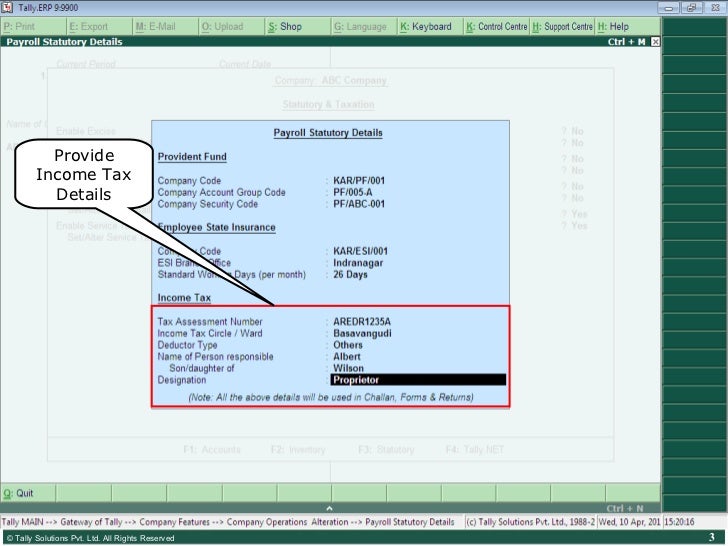
Task: Edit the PF Company Code field KAR/PF/001
Action: [x=359, y=181]
